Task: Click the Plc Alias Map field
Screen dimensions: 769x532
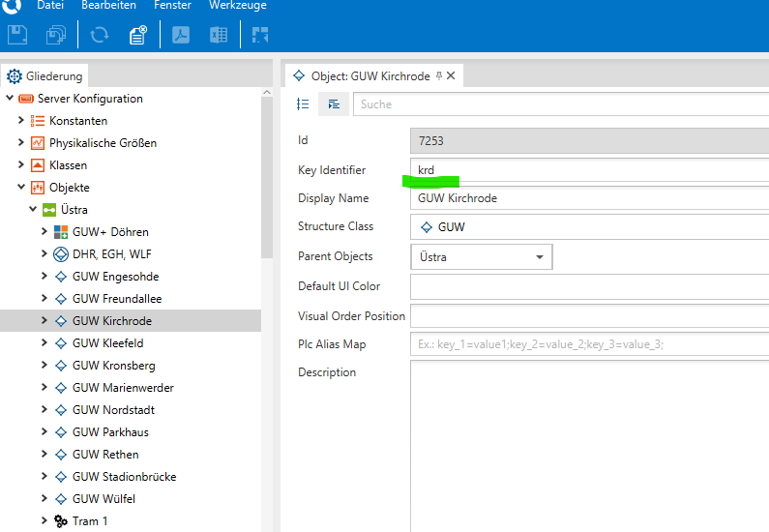Action: tap(589, 344)
